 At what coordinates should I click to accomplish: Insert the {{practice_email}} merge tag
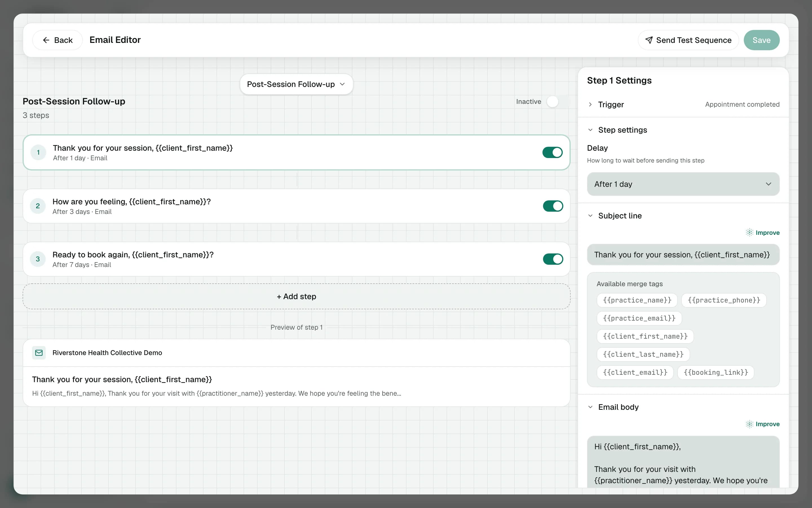coord(639,318)
